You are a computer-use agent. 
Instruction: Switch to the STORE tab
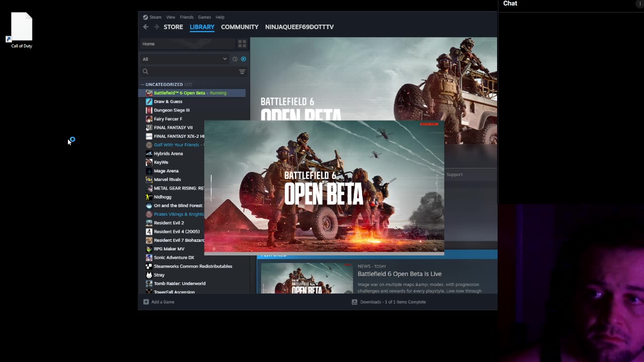[x=173, y=27]
